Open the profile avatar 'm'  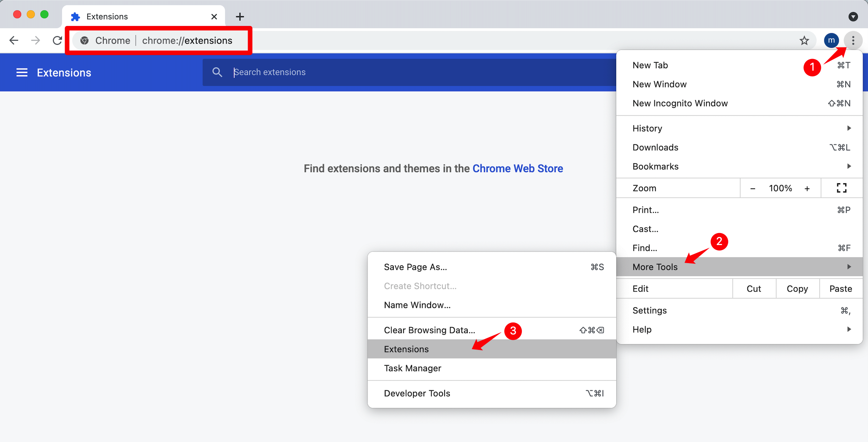[x=831, y=40]
